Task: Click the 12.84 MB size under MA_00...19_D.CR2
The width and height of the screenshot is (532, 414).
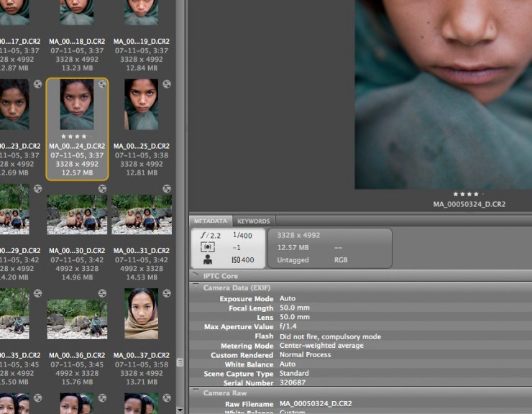Action: click(142, 68)
